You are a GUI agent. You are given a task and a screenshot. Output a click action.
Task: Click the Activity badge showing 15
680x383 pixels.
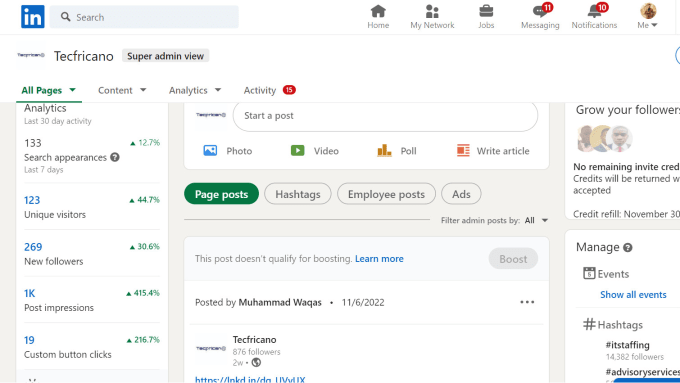289,90
